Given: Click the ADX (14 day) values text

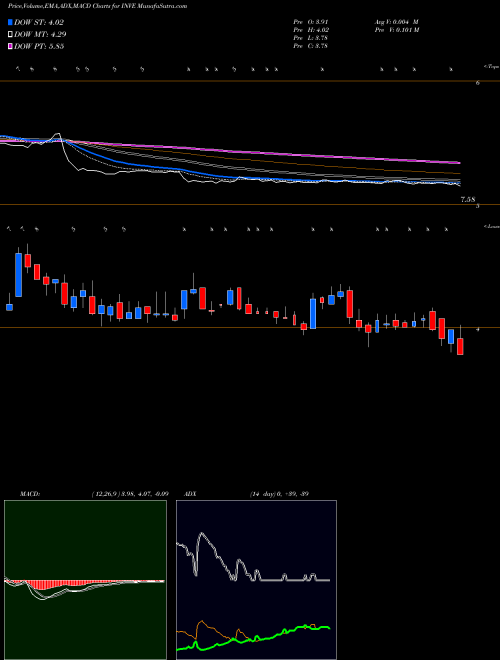Looking at the screenshot, I should click(x=279, y=493).
